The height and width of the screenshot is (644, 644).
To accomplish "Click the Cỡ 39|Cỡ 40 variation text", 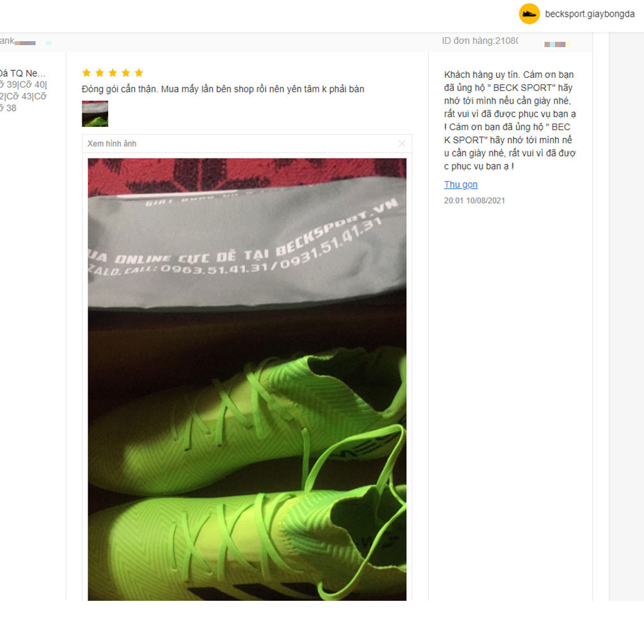I will click(x=23, y=84).
